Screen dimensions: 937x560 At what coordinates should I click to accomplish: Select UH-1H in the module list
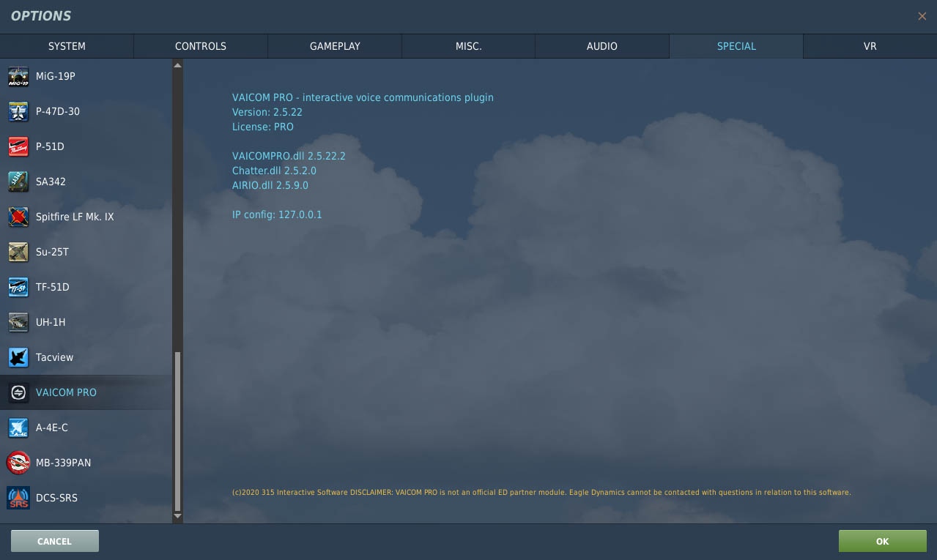[86, 322]
